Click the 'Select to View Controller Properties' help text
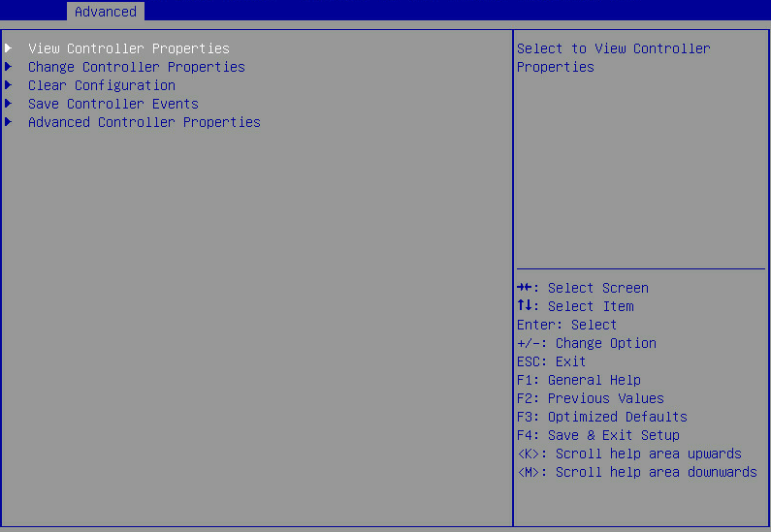The image size is (771, 532). pos(614,57)
